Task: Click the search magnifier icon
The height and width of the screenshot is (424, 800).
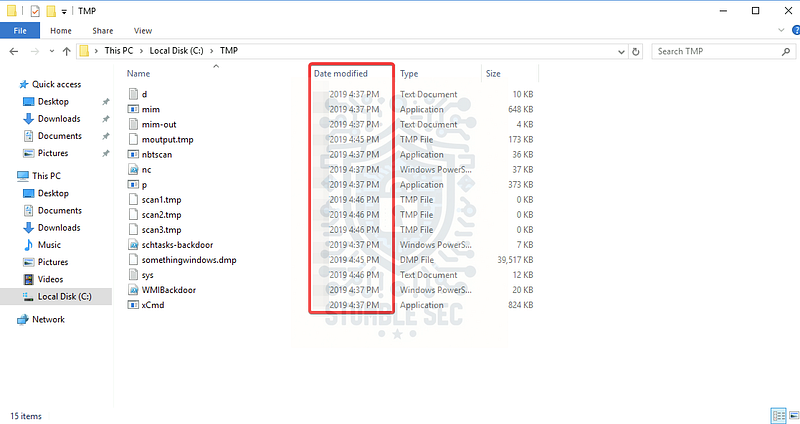Action: [x=786, y=51]
